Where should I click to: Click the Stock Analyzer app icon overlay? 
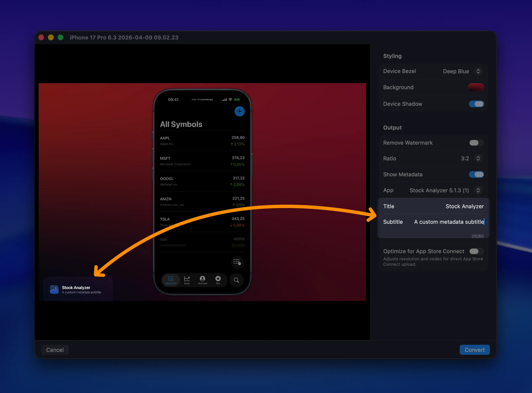[x=54, y=289]
